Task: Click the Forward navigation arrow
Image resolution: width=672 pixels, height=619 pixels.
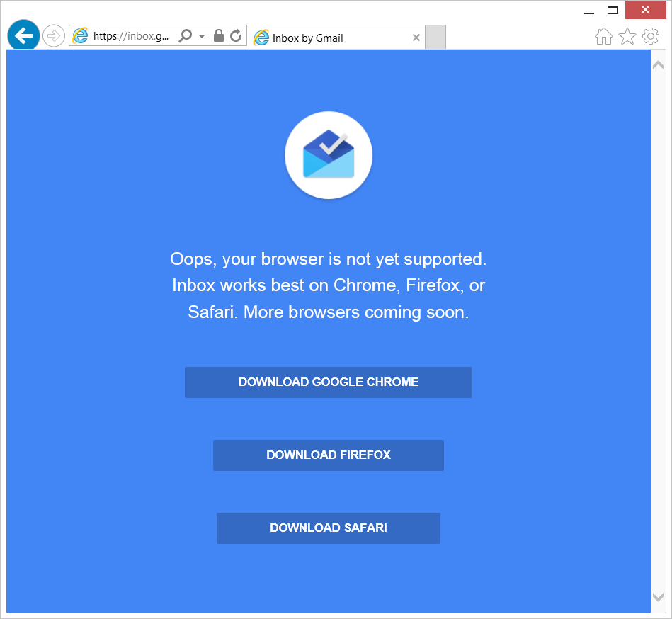Action: point(54,35)
